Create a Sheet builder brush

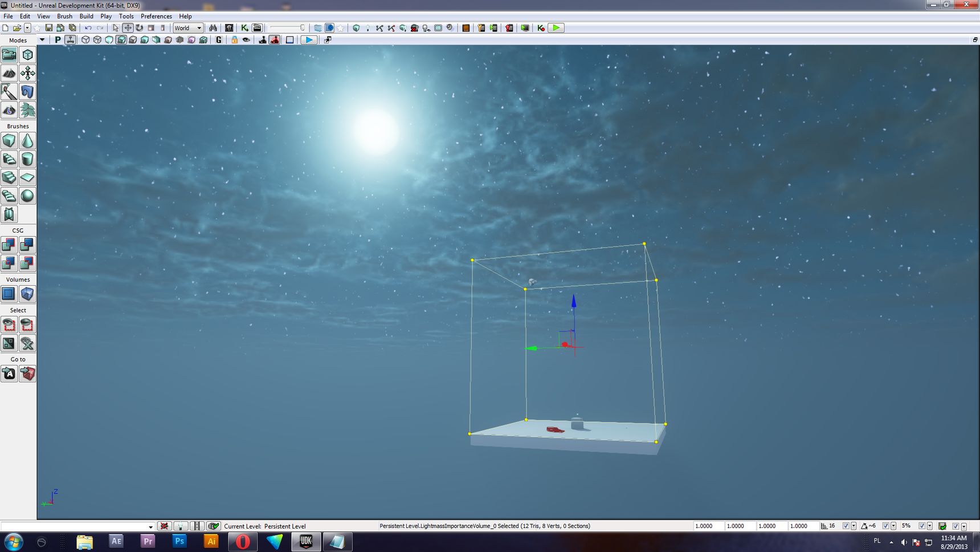[27, 177]
